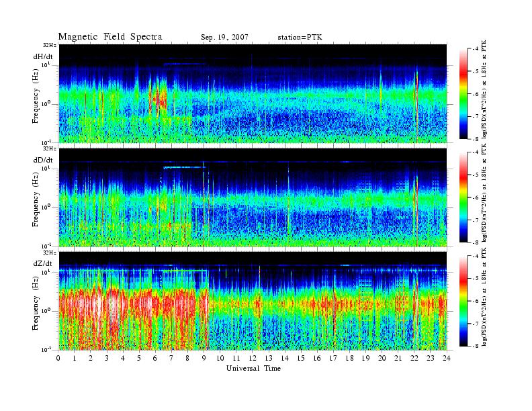
Task: Click the "15" hour tick label
Action: tap(301, 358)
